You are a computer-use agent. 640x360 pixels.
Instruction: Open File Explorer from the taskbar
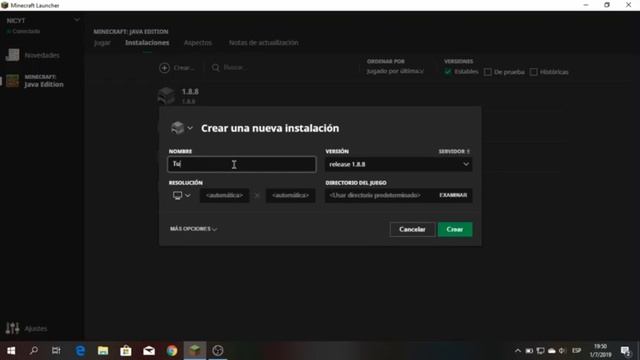coord(103,351)
